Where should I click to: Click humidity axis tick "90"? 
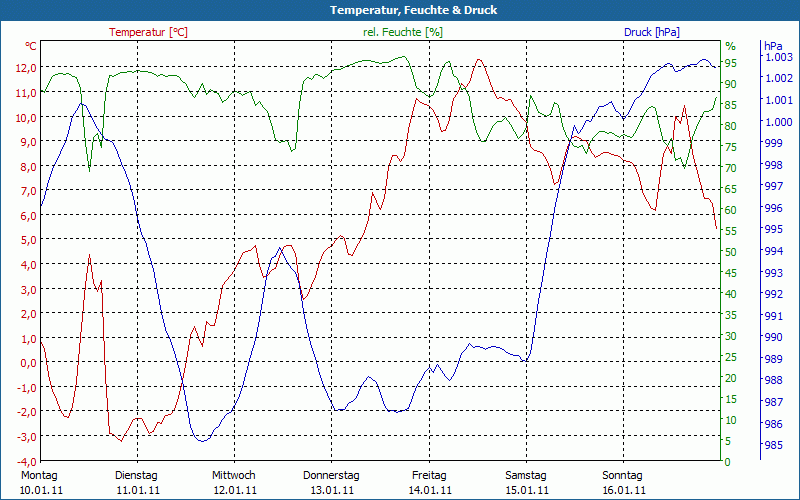731,84
